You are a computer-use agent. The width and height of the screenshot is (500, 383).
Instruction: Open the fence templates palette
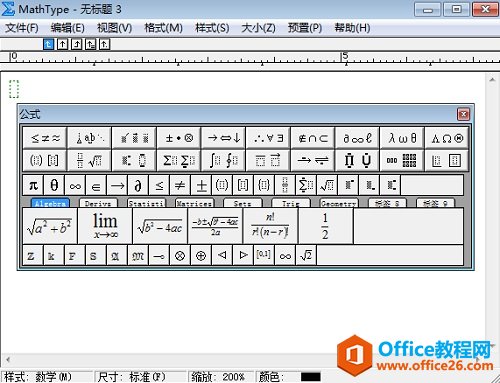(x=45, y=160)
